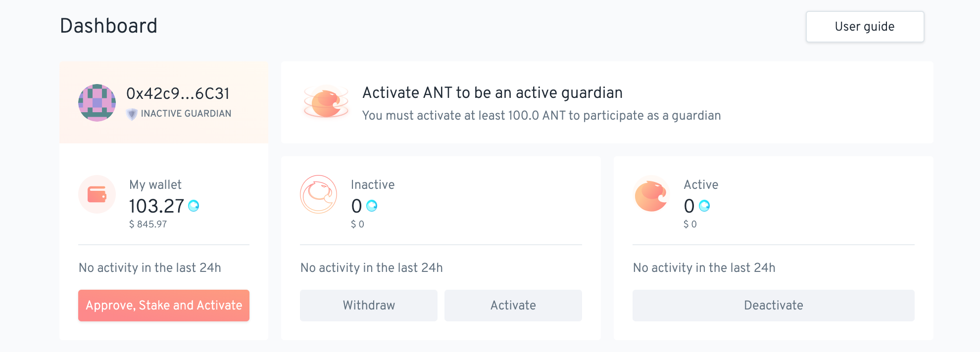This screenshot has width=980, height=352.
Task: Click the wallet balance 103.27
Action: (156, 206)
